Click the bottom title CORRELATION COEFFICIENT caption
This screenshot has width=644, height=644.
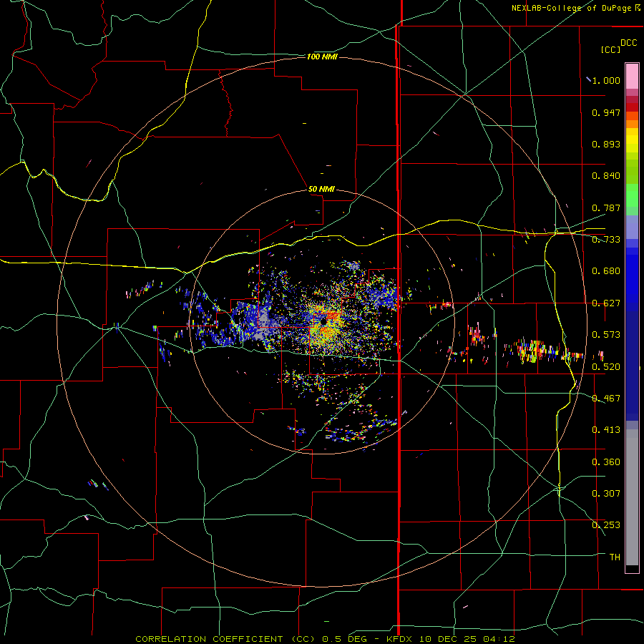tap(325, 639)
